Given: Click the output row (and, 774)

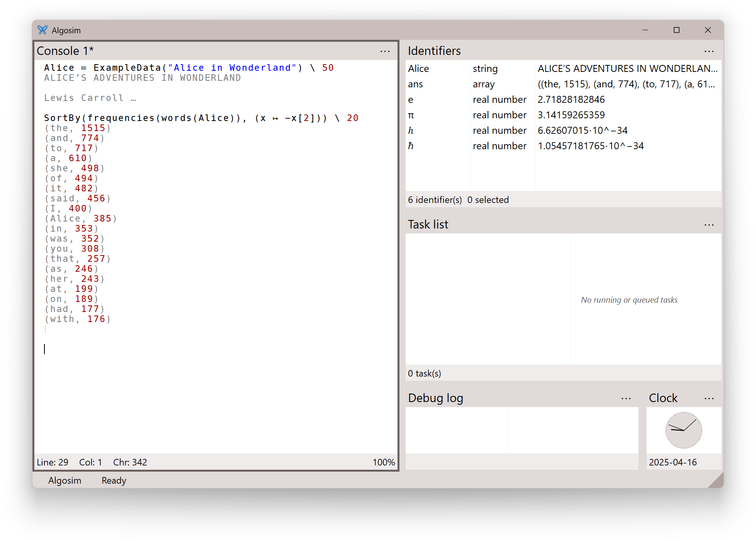Looking at the screenshot, I should (74, 138).
